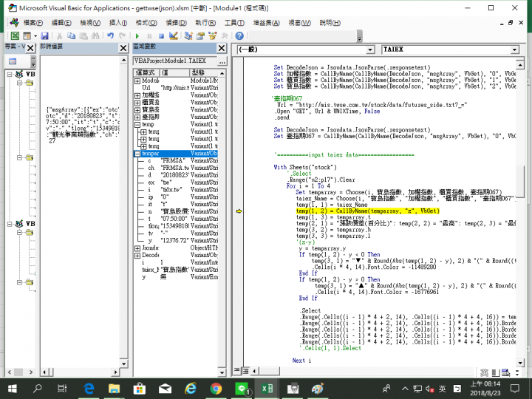
Task: Open Chrome from the taskbar
Action: (x=216, y=388)
